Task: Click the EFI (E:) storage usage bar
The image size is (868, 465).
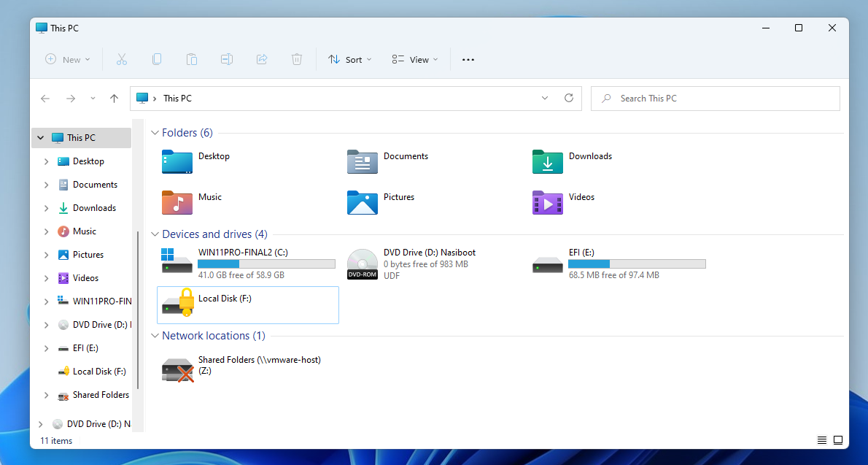Action: pyautogui.click(x=637, y=264)
